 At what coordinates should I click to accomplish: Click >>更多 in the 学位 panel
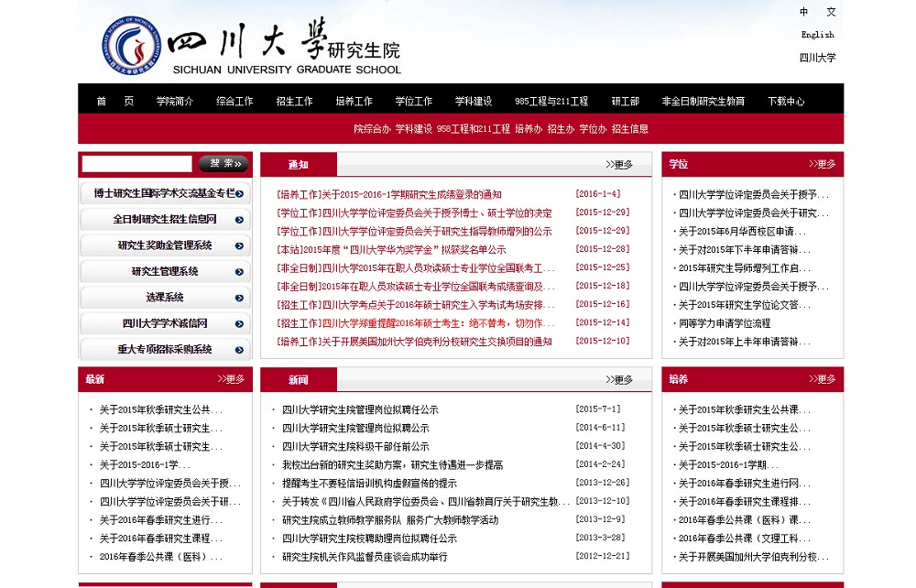point(823,164)
